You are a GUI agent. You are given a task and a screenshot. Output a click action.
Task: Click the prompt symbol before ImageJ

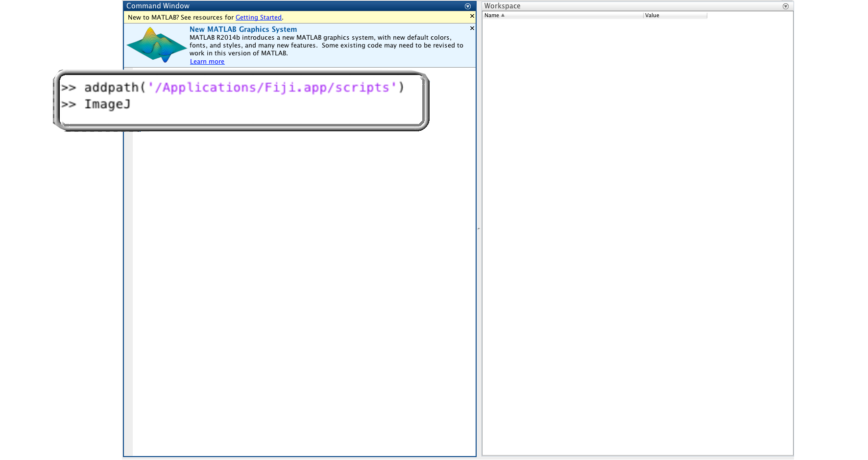tap(69, 104)
